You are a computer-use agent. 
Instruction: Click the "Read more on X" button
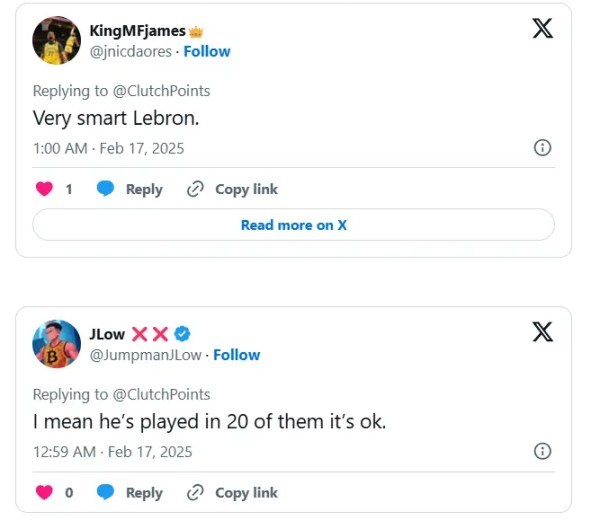tap(293, 225)
